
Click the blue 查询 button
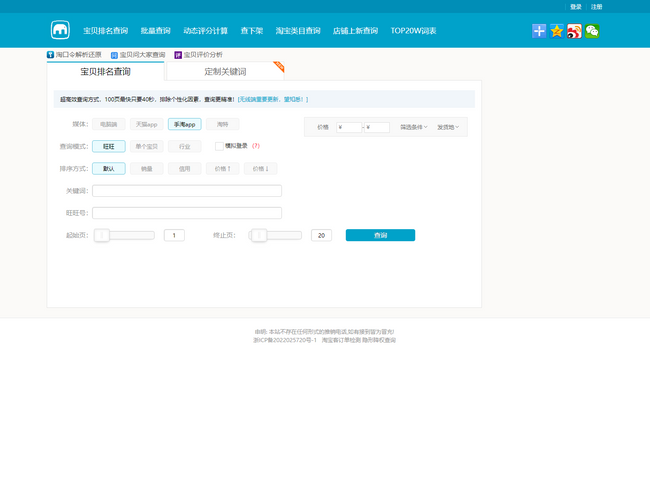tap(380, 235)
